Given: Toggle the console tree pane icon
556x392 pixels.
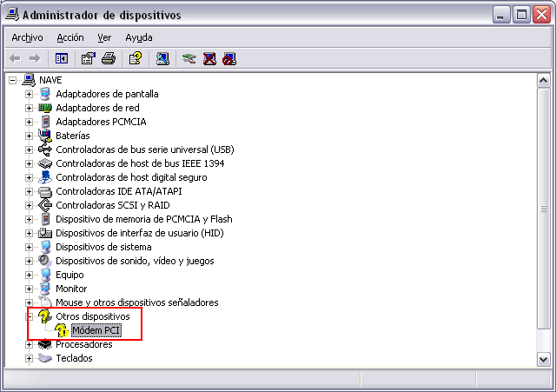Looking at the screenshot, I should (62, 58).
